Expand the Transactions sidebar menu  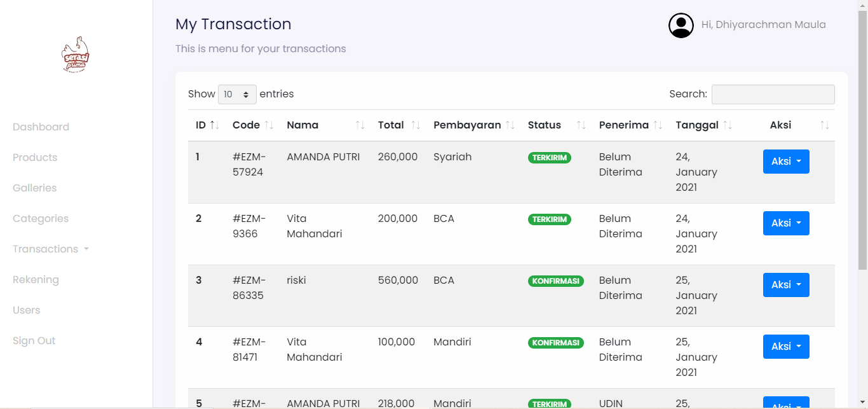51,249
